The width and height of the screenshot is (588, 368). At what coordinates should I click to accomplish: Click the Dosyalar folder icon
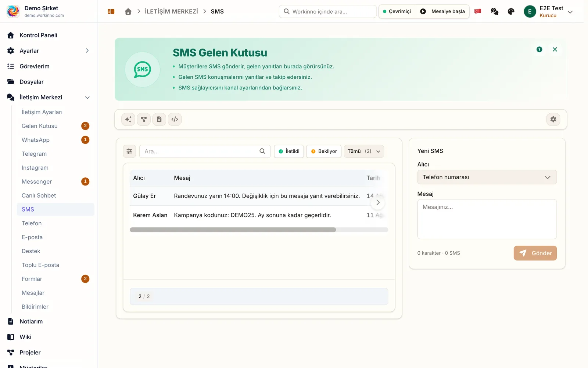point(11,82)
